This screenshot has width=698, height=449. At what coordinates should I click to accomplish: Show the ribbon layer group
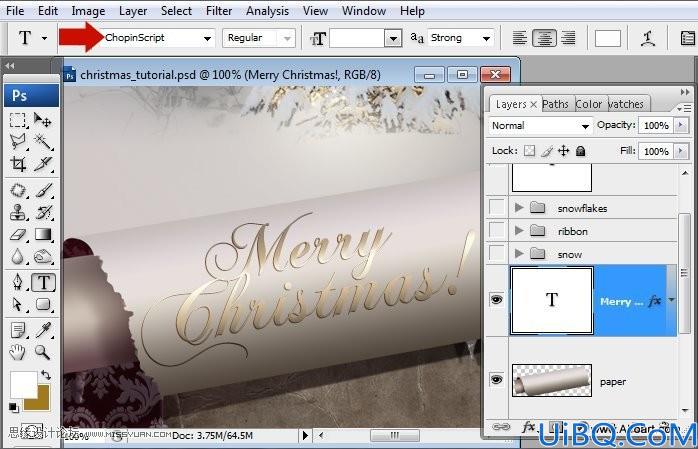[497, 230]
